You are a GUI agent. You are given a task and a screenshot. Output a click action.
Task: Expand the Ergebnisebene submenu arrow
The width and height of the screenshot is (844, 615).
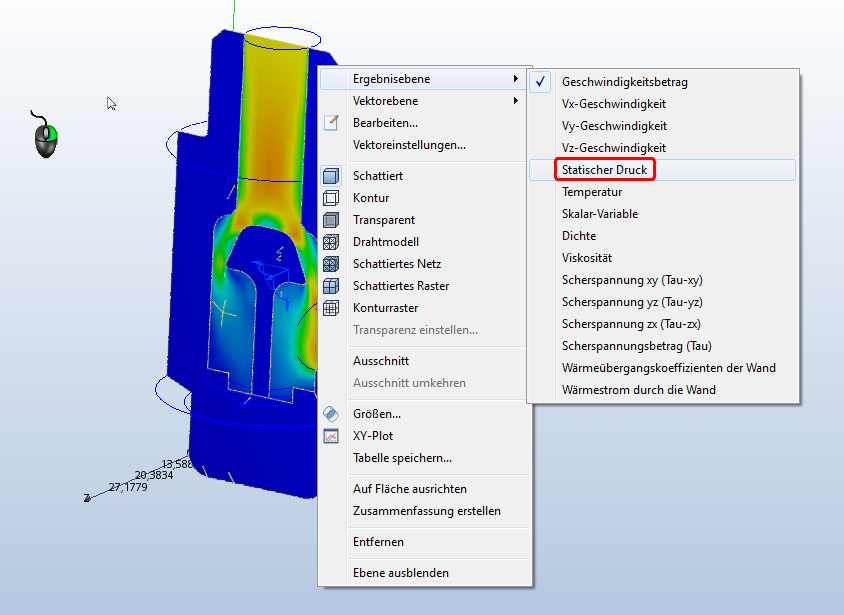(516, 79)
